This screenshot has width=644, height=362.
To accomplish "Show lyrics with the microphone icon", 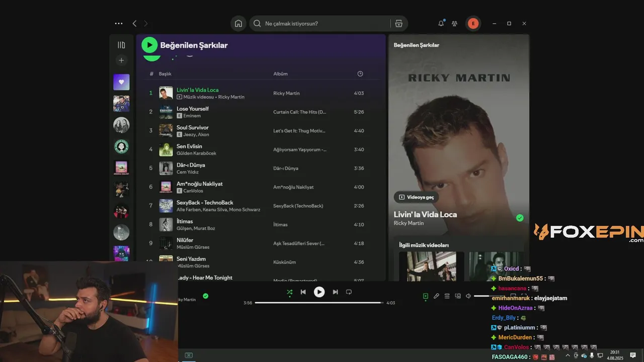I will click(436, 296).
